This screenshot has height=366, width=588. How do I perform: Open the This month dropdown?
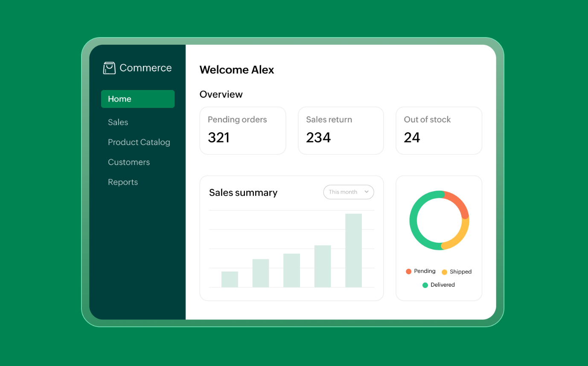(x=348, y=192)
